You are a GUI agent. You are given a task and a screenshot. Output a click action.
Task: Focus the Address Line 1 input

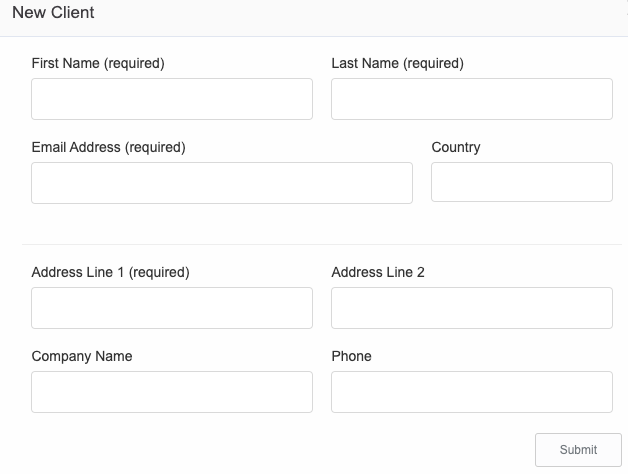[x=172, y=308]
